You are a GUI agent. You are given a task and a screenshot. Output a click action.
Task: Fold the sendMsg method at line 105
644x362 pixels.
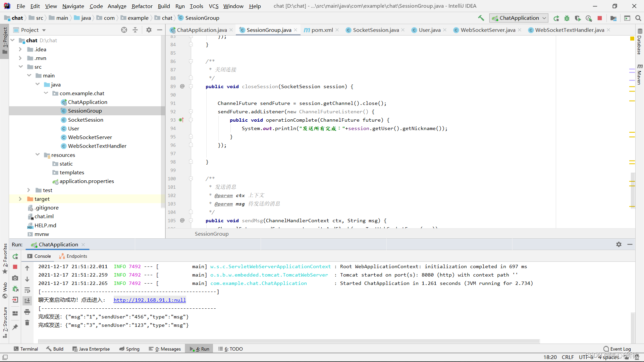pos(191,221)
